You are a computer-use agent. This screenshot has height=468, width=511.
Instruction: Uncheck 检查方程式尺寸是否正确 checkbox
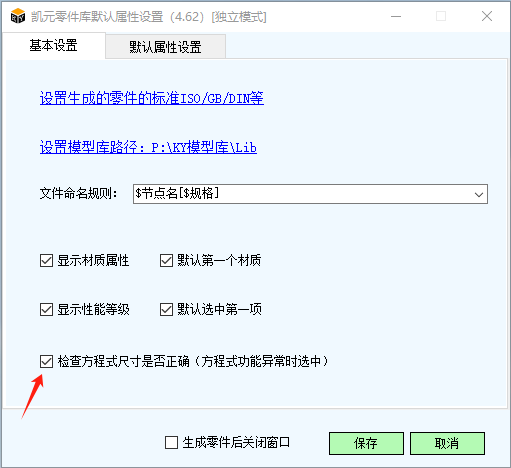pos(46,361)
